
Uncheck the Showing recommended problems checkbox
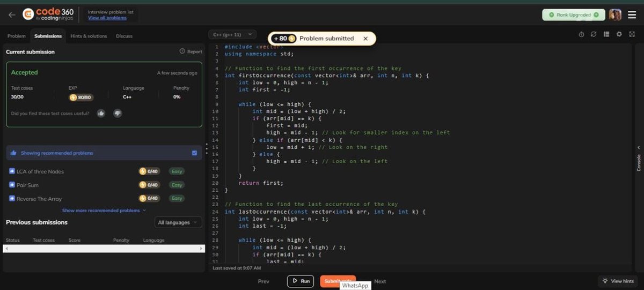194,153
